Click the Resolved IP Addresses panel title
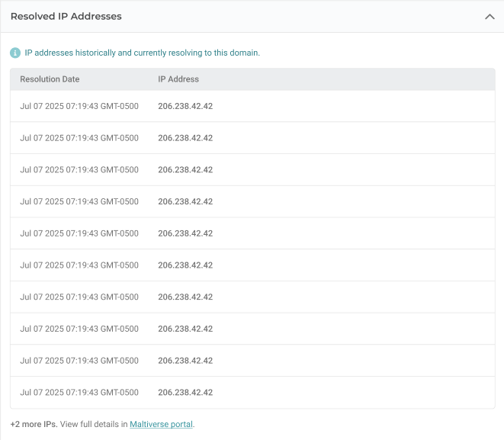Viewport: 504px width, 440px height. pos(66,16)
